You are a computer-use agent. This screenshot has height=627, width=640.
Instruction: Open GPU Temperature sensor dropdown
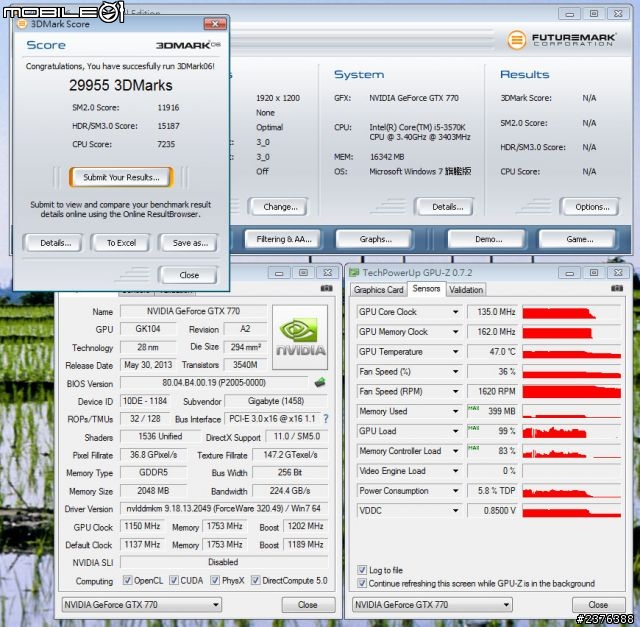[456, 351]
